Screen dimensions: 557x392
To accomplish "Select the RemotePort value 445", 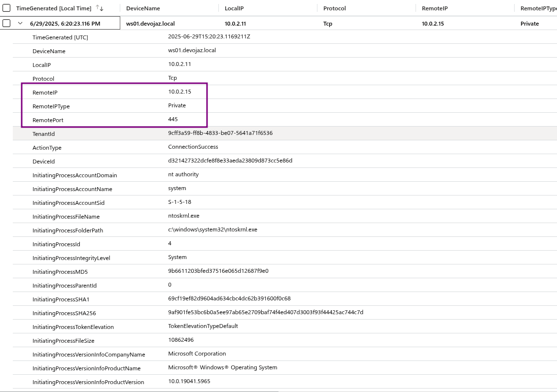I will [173, 119].
